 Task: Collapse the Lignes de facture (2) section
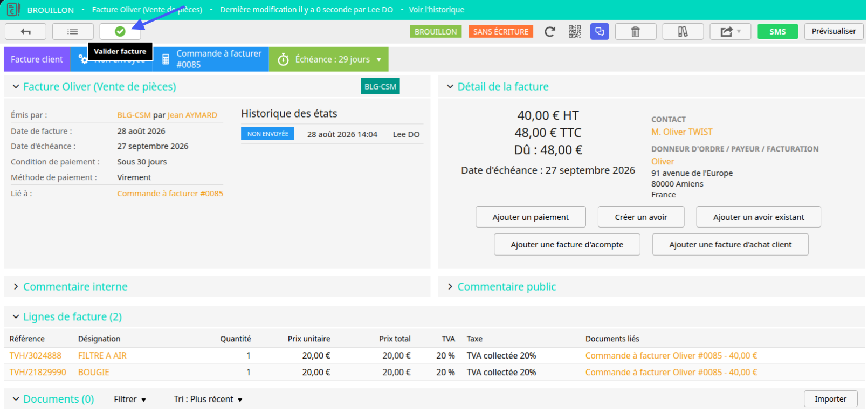(16, 317)
